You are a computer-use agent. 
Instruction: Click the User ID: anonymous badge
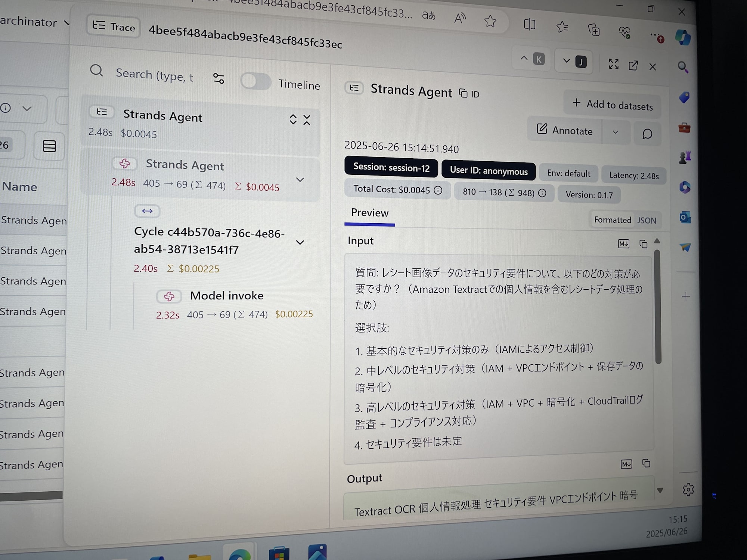pyautogui.click(x=489, y=171)
